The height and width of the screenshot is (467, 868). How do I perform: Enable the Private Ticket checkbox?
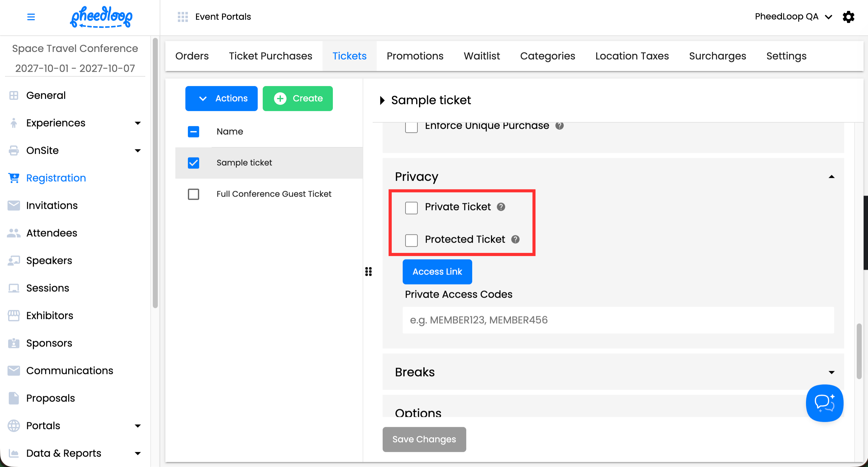click(x=411, y=208)
